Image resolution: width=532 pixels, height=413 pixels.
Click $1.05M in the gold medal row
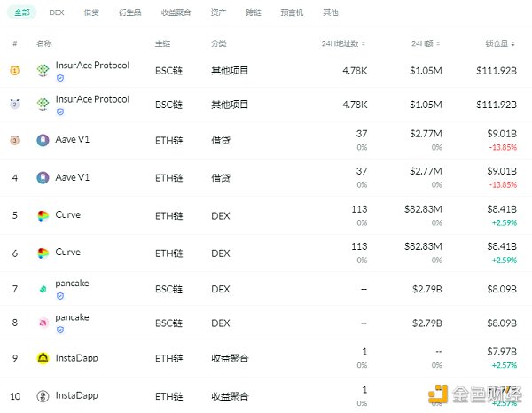[x=426, y=71]
